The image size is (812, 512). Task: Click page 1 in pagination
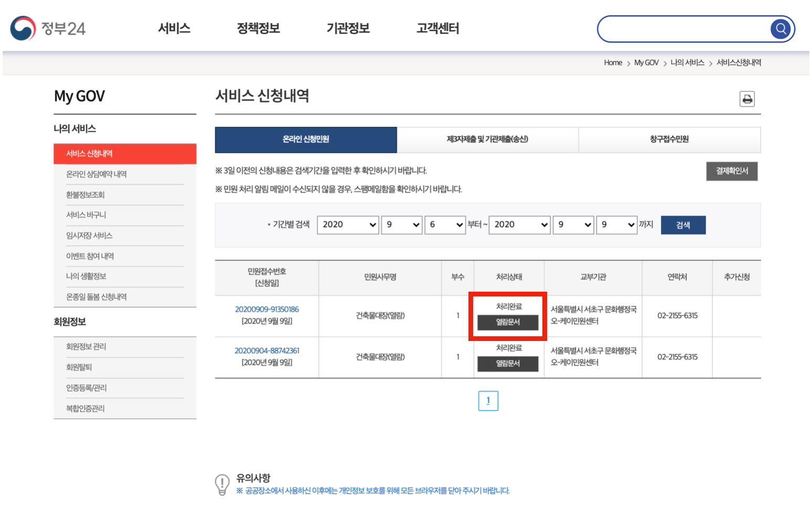click(x=488, y=401)
